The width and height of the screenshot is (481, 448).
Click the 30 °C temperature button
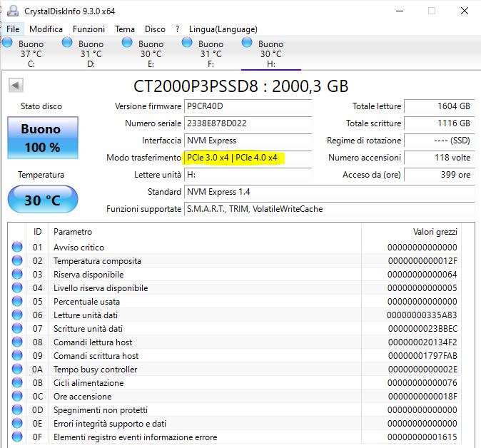43,199
